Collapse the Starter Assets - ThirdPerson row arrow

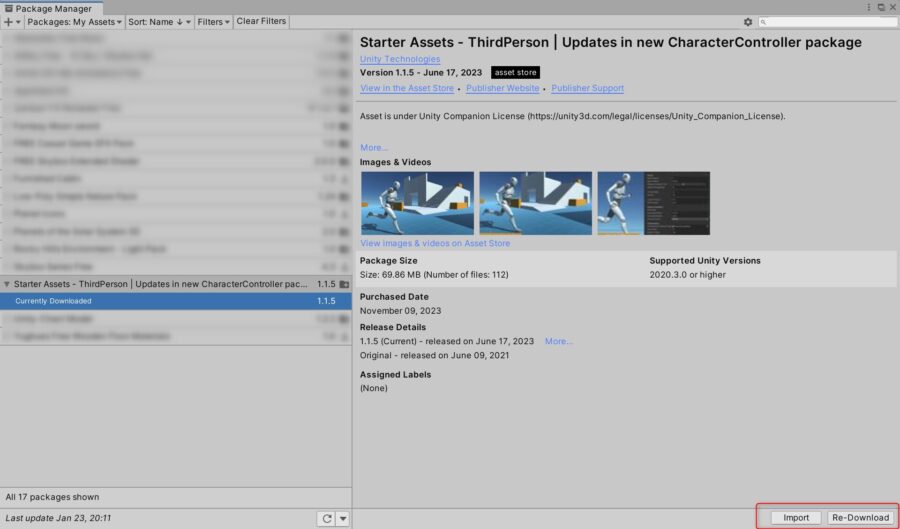(x=7, y=284)
